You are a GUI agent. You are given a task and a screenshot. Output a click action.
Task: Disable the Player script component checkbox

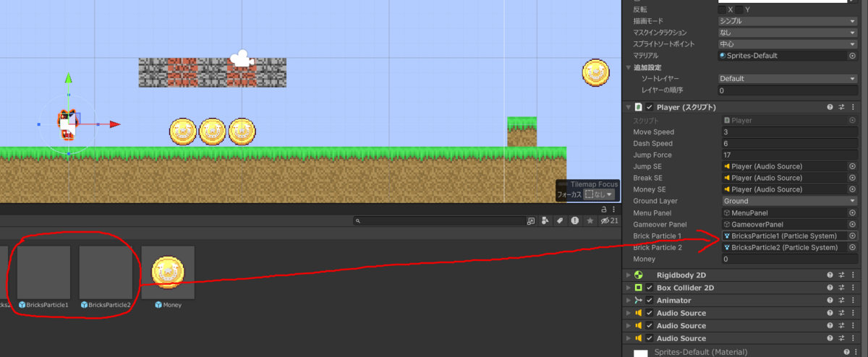click(650, 107)
